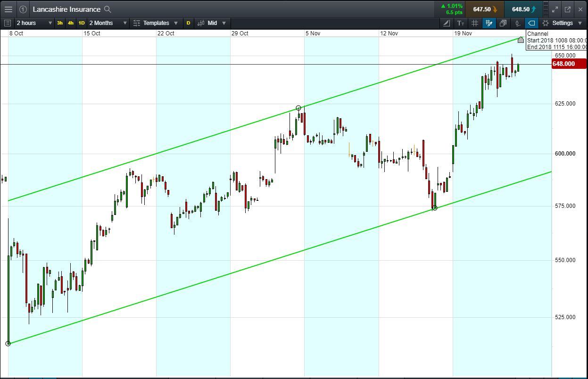Click the candlestick chart type icon

pyautogui.click(x=517, y=23)
